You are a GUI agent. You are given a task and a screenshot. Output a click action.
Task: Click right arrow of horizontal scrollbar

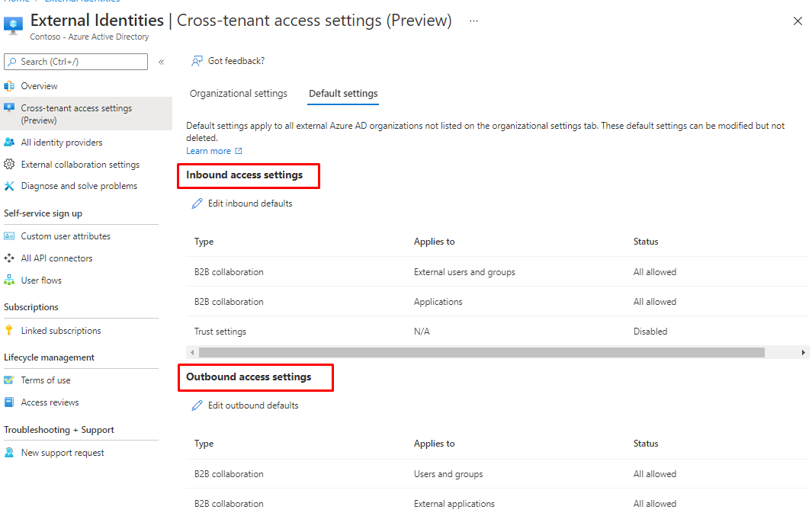[x=804, y=353]
